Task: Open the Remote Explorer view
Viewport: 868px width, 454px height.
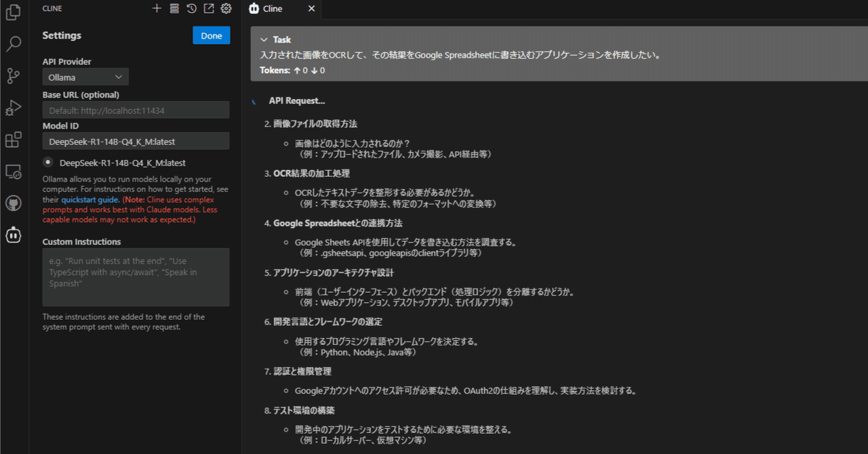Action: [x=14, y=171]
